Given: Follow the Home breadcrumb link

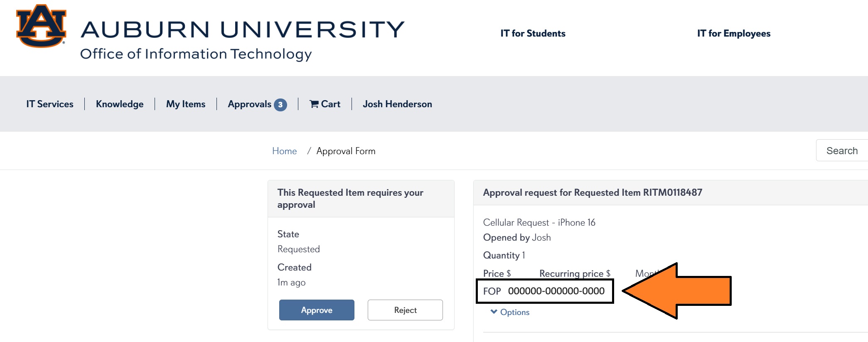Looking at the screenshot, I should pyautogui.click(x=284, y=151).
